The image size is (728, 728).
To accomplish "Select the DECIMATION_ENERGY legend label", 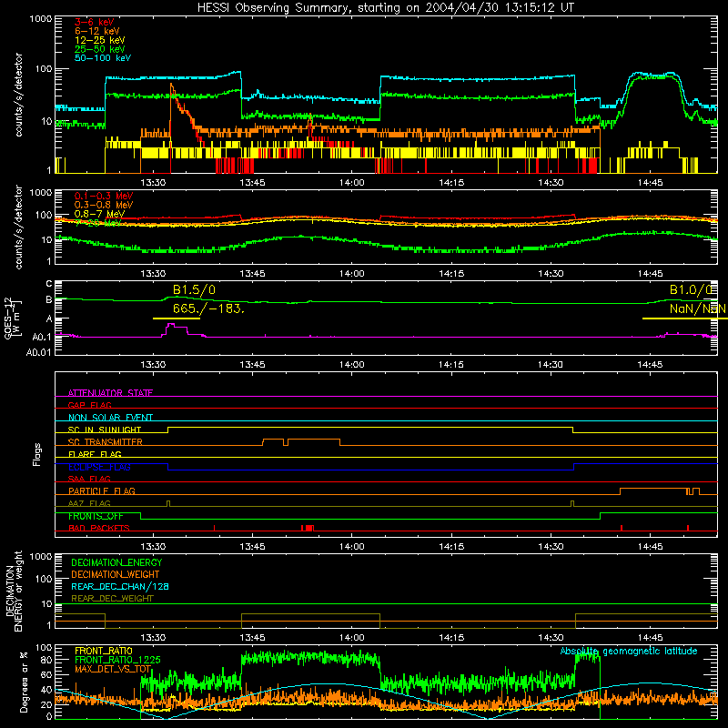I will (x=116, y=562).
